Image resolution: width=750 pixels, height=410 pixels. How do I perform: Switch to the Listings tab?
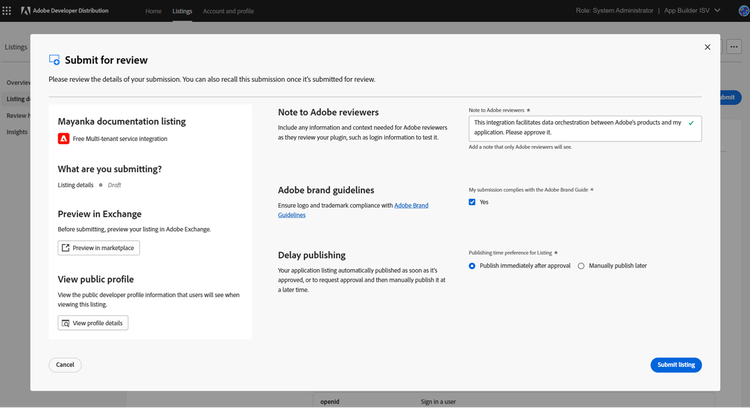pyautogui.click(x=182, y=11)
